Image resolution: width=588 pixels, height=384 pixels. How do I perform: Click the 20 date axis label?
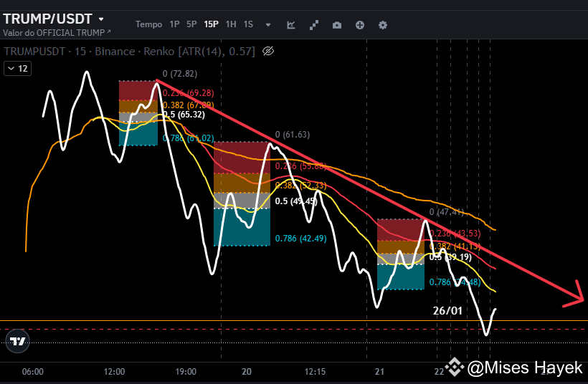click(x=247, y=372)
